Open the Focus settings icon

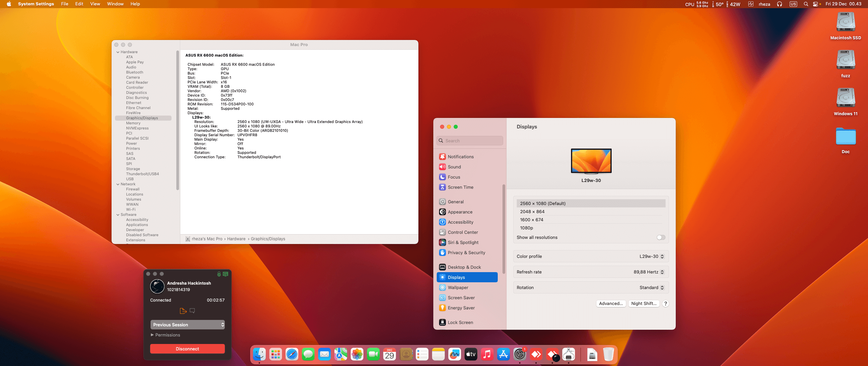tap(442, 177)
